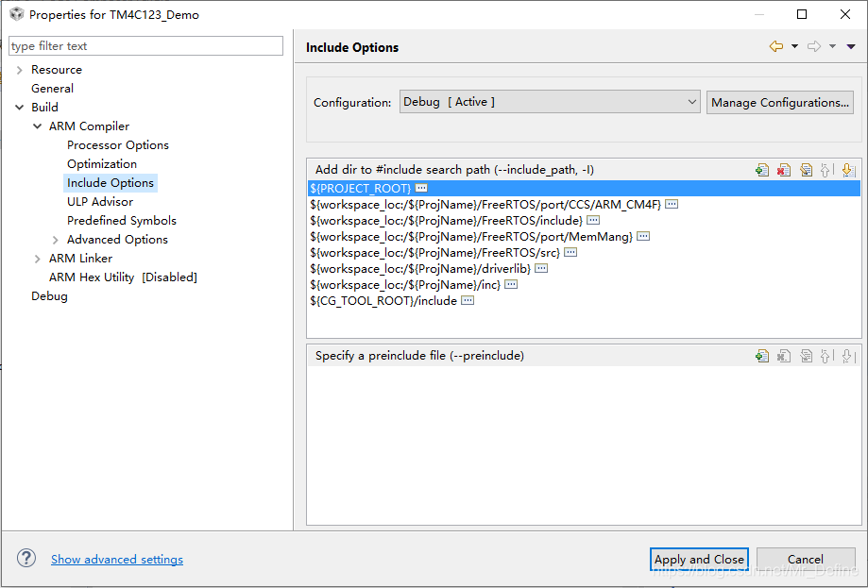
Task: Select Optimization settings
Action: (x=102, y=163)
